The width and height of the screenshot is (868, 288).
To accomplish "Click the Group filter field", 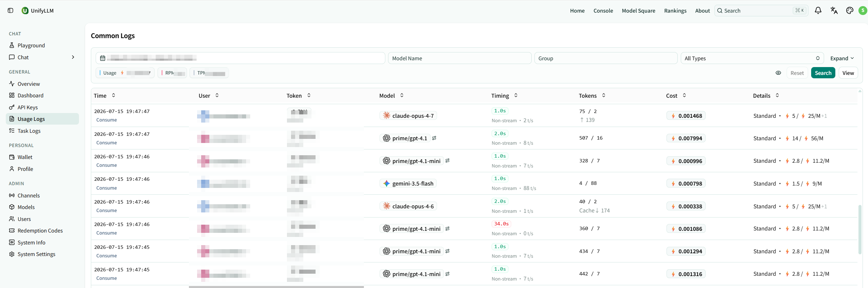I will tap(606, 58).
